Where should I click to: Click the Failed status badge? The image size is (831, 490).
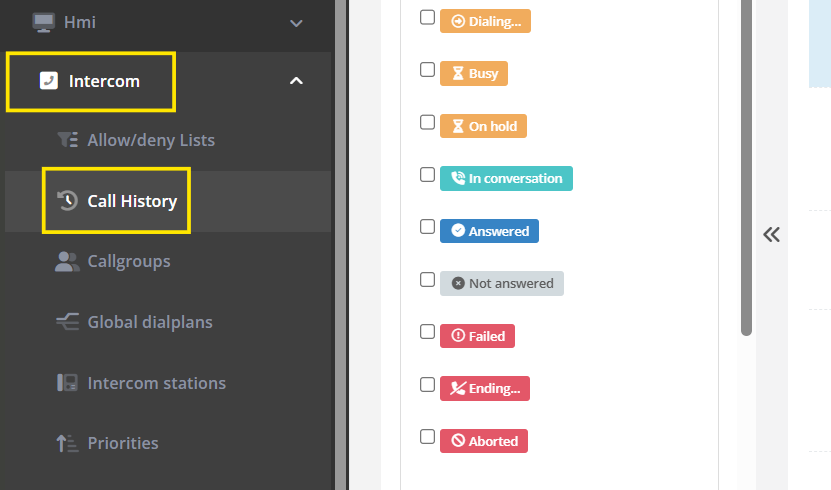click(477, 336)
